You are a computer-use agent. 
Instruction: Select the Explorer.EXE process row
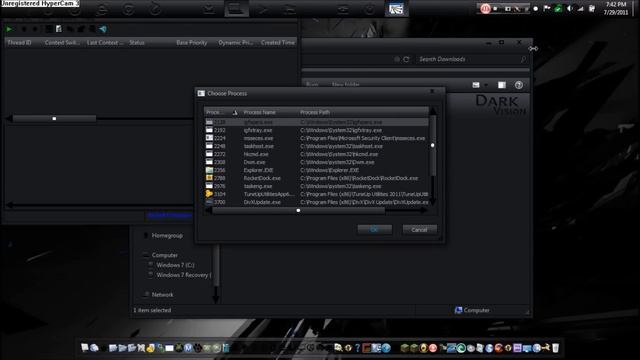coord(317,170)
